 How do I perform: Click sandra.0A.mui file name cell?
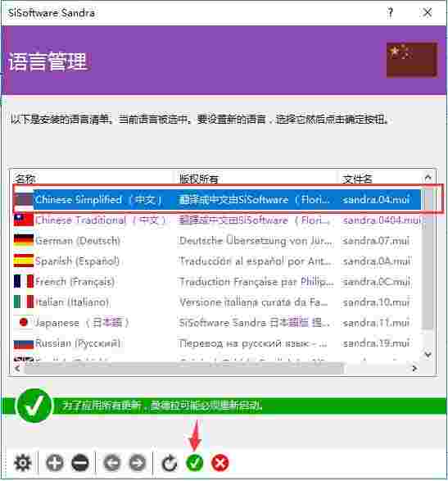[377, 261]
